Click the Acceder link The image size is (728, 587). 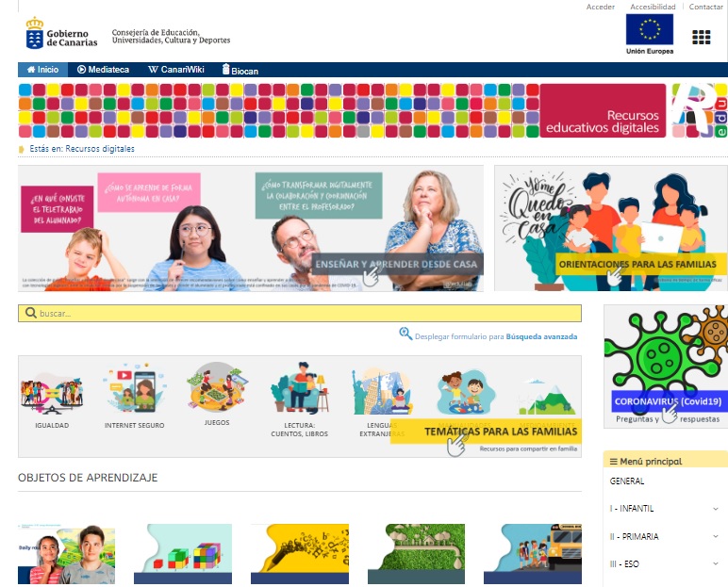(x=601, y=7)
